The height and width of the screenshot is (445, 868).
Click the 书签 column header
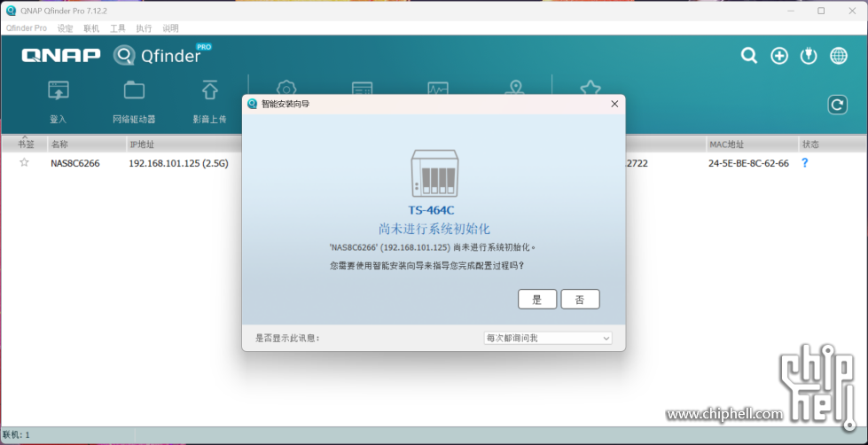coord(25,144)
